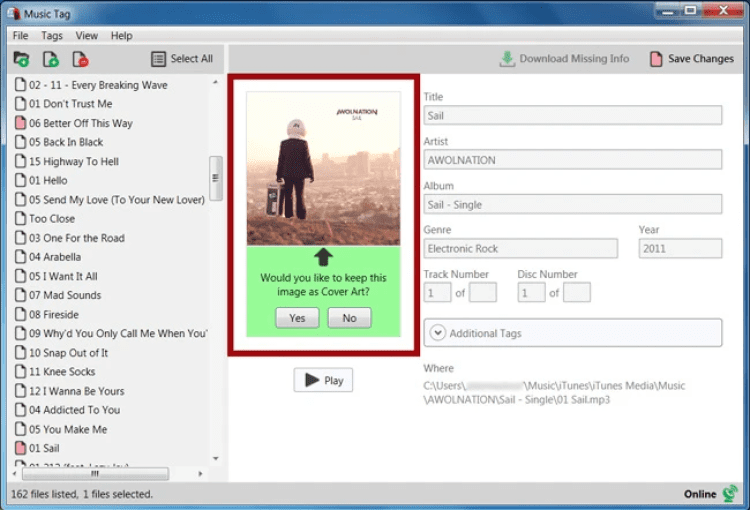Click file icon next to 01 Sail
750x510 pixels.
point(20,448)
